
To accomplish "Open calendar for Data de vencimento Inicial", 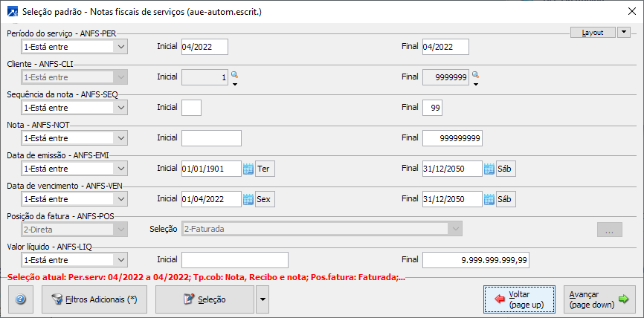I will [x=248, y=199].
